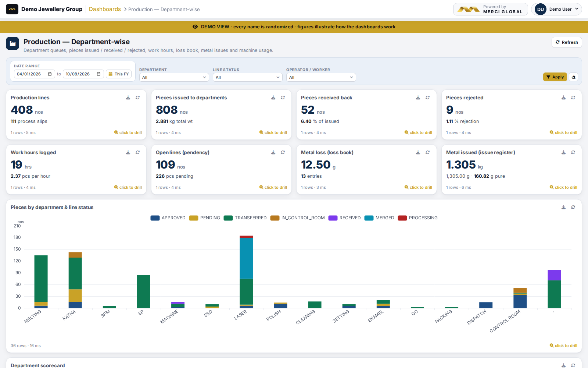588x368 pixels.
Task: Download the Pieces rejected card data
Action: coord(563,98)
